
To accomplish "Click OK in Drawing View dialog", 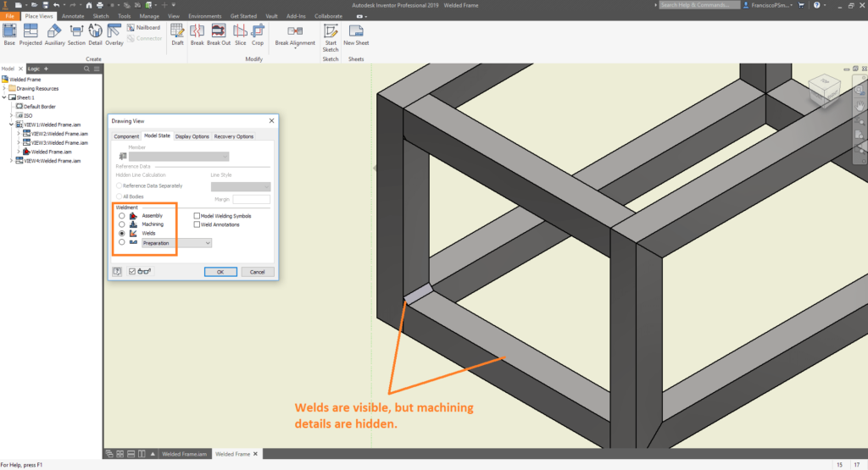I will point(220,272).
